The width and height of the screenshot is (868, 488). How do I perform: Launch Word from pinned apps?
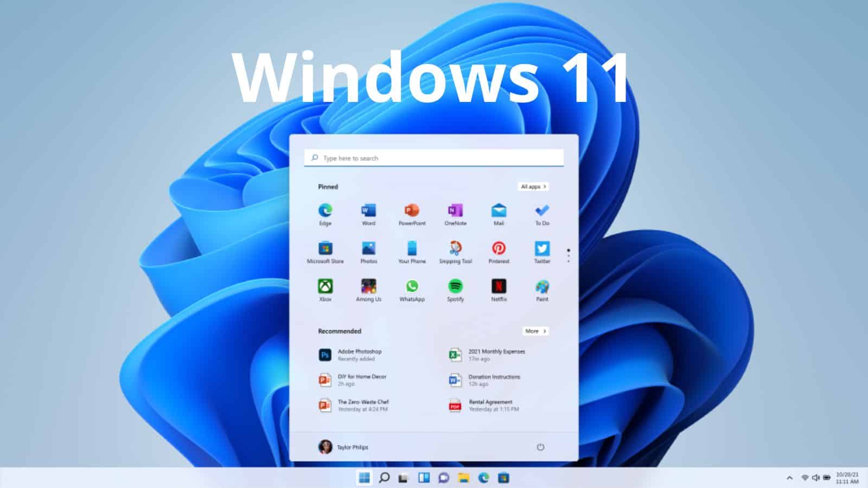click(x=368, y=214)
